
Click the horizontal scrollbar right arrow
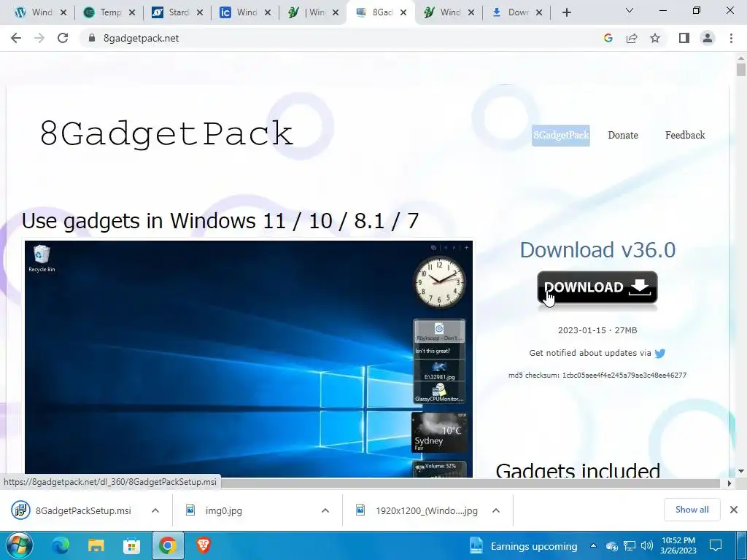[729, 483]
